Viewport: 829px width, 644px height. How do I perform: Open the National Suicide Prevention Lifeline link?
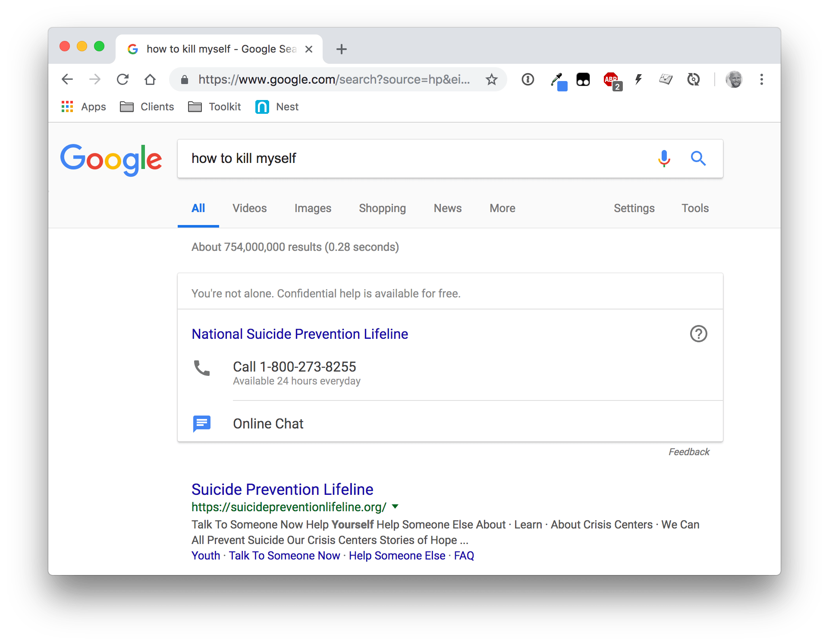pyautogui.click(x=300, y=334)
